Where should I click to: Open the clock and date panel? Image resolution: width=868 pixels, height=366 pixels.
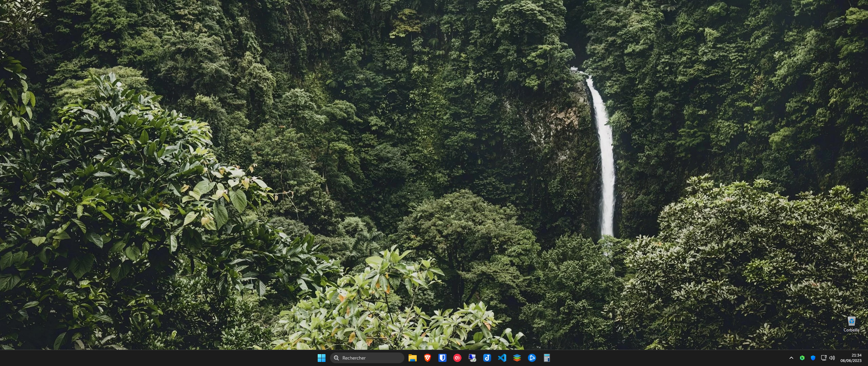click(851, 358)
